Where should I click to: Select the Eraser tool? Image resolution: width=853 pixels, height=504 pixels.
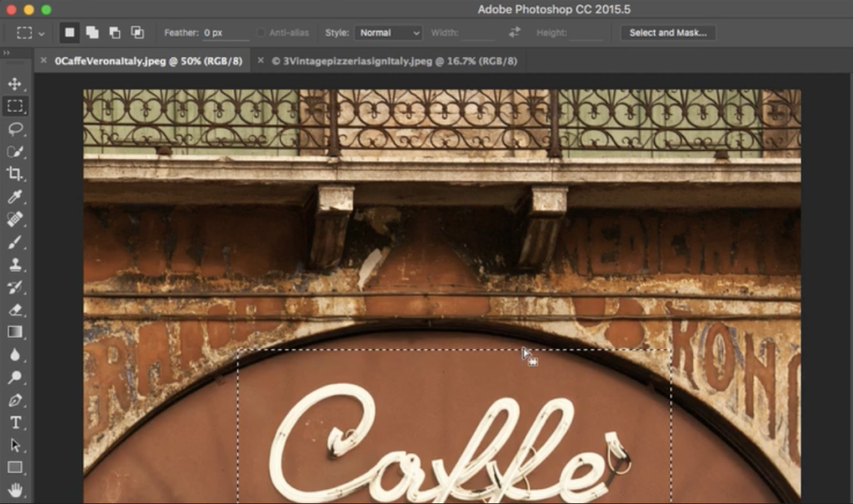(15, 309)
